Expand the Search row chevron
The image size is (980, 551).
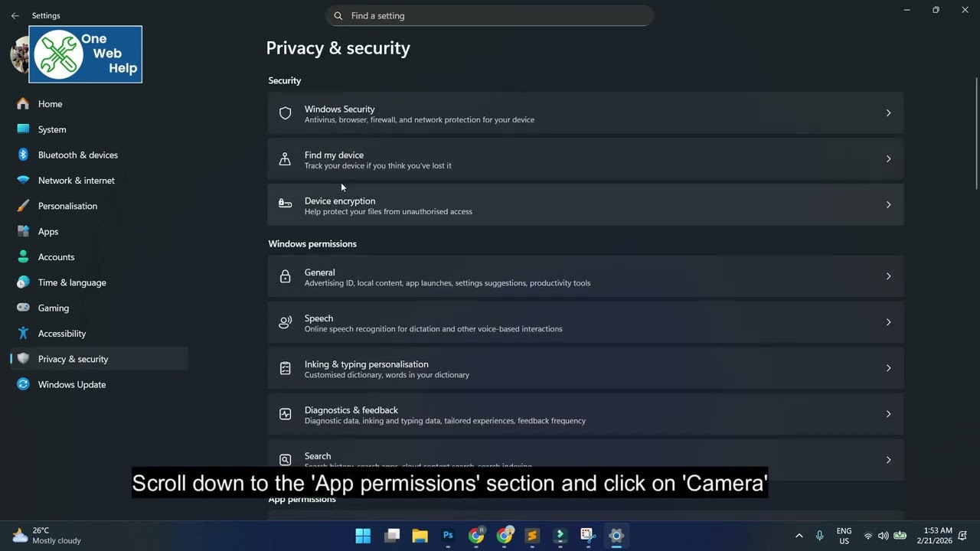pyautogui.click(x=888, y=460)
